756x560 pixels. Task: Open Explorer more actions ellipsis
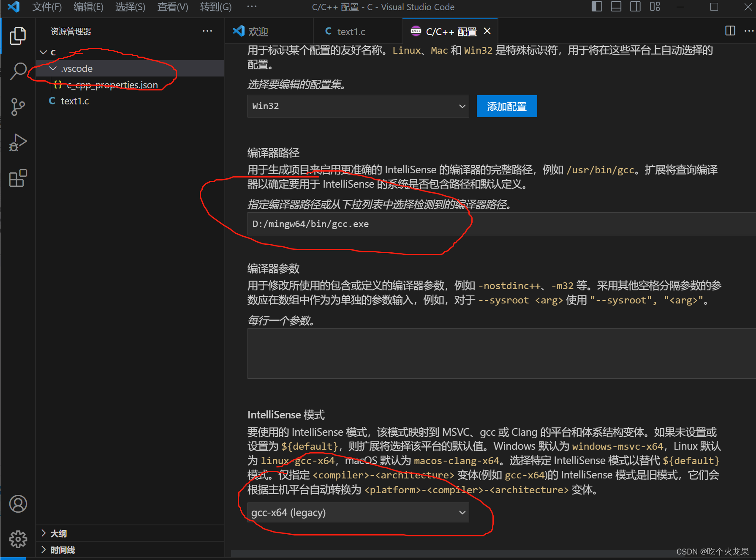(x=207, y=30)
